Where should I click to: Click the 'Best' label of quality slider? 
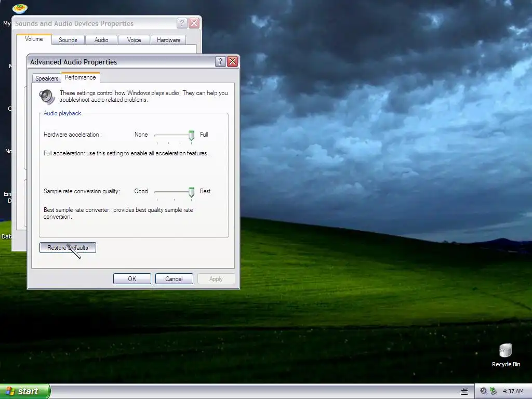[205, 191]
